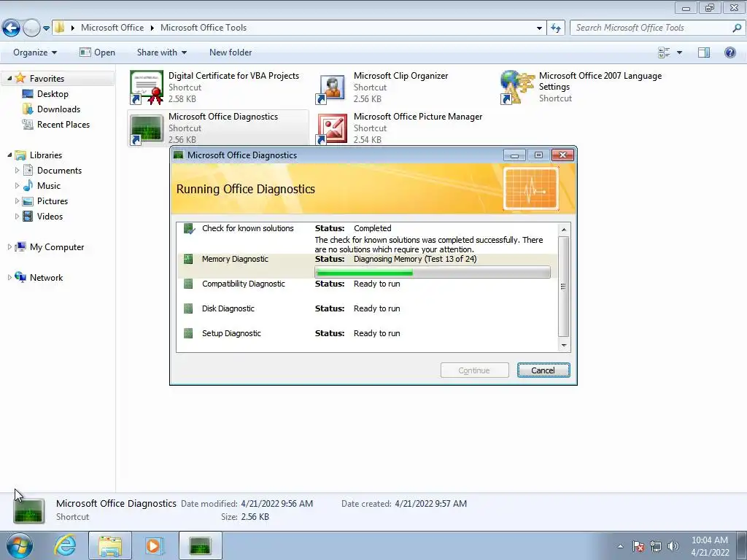747x560 pixels.
Task: Click the diagnostics list scrollbar thumb
Action: tap(564, 286)
